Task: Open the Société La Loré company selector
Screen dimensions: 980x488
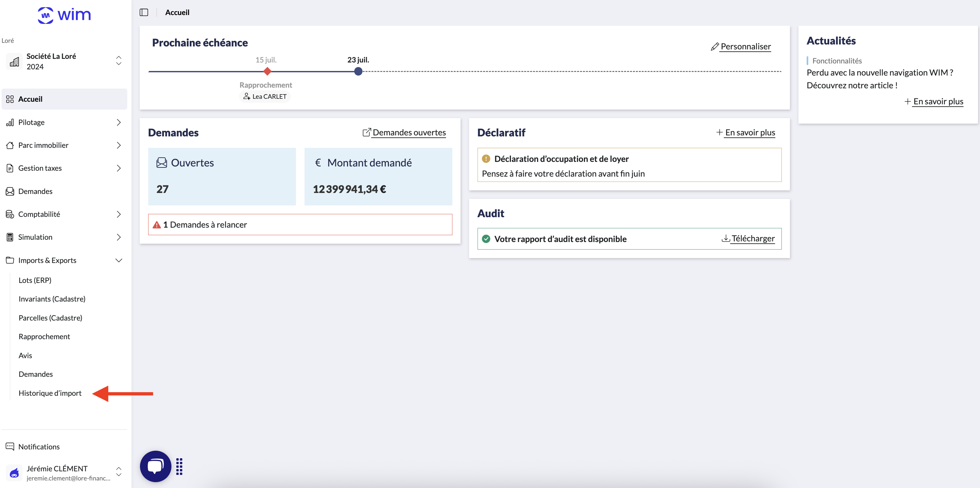Action: click(x=118, y=61)
